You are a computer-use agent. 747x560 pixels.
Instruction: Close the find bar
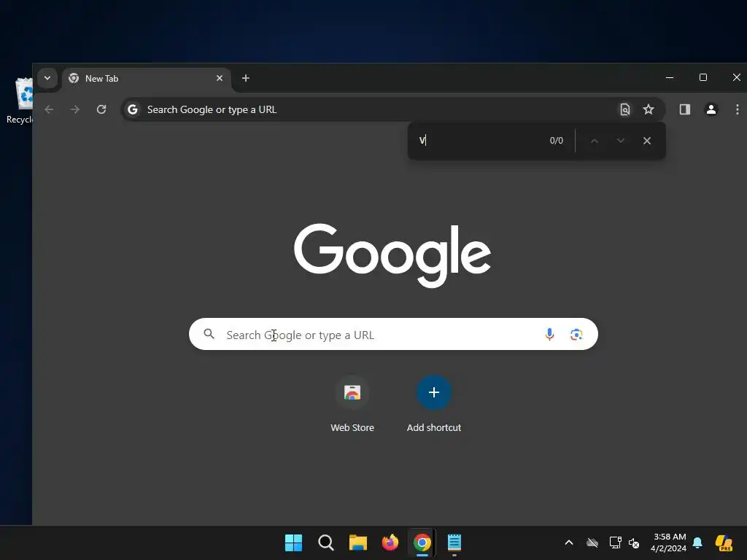coord(647,141)
